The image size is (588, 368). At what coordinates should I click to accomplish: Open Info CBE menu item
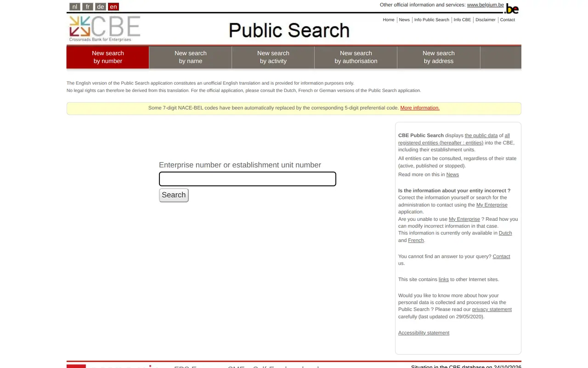coord(462,20)
